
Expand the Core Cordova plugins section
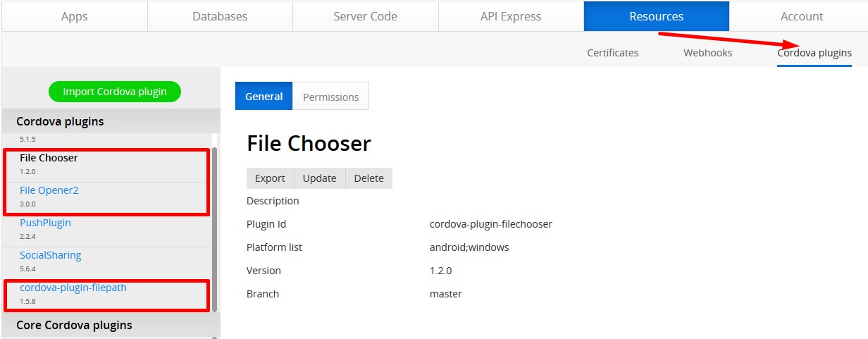click(x=74, y=325)
